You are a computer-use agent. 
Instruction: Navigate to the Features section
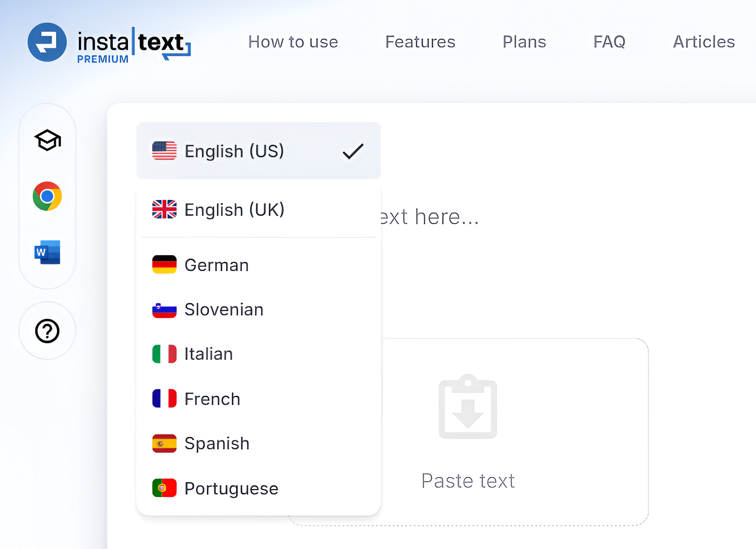(x=420, y=42)
